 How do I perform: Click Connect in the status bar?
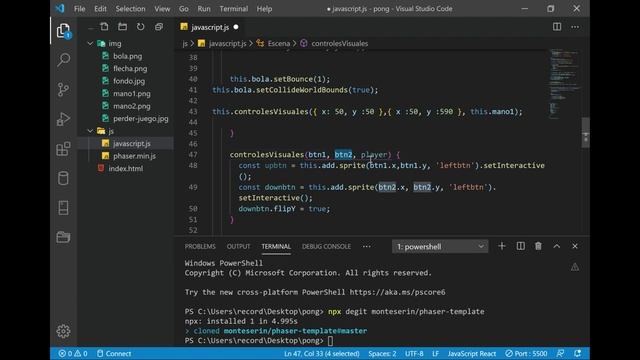114,353
